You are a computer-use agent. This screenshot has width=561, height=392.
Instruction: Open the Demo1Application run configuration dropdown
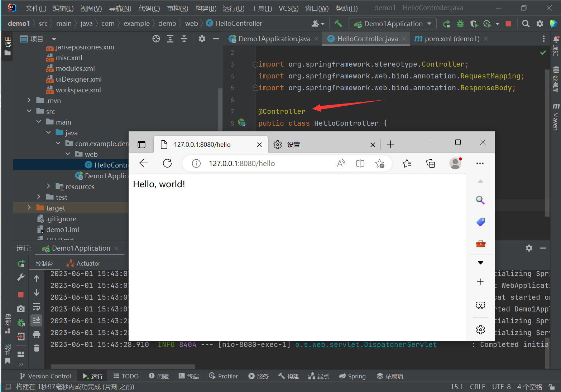point(393,24)
